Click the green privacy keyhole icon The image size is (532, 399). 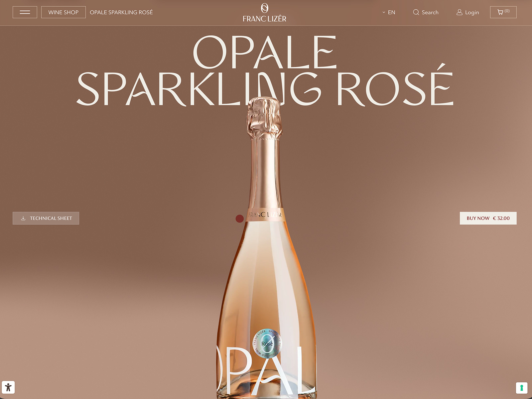coord(522,388)
